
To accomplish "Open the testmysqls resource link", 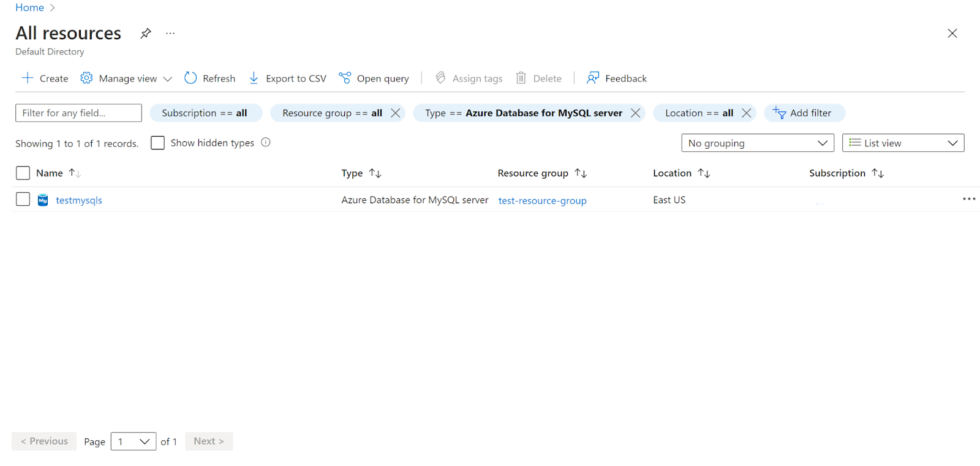I will [x=79, y=200].
